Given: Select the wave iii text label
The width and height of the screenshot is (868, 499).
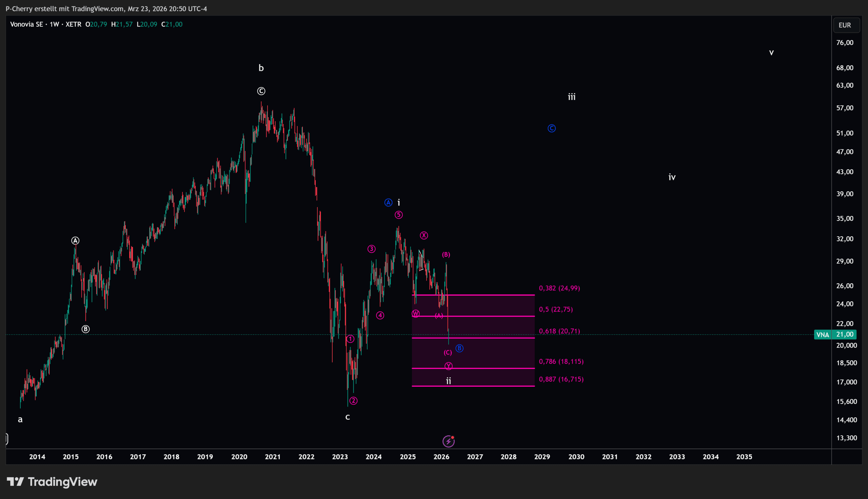Looking at the screenshot, I should click(x=572, y=97).
